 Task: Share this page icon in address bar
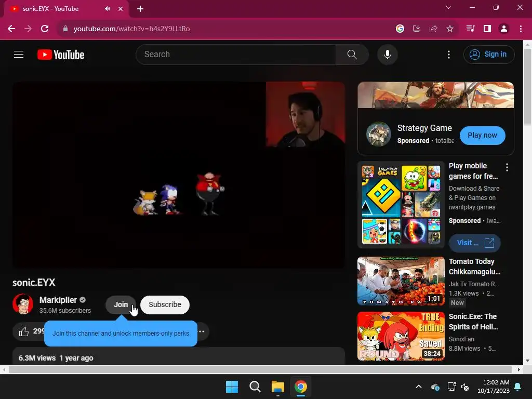(433, 29)
